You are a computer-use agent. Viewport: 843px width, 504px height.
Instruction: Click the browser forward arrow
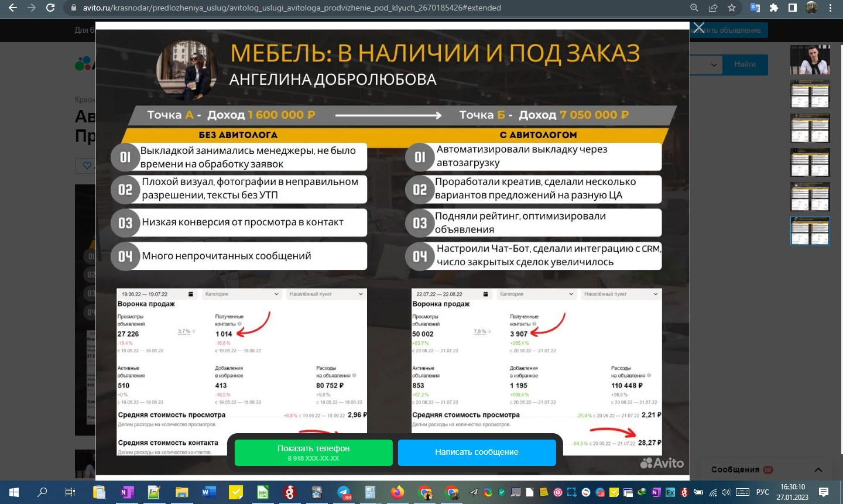(32, 8)
